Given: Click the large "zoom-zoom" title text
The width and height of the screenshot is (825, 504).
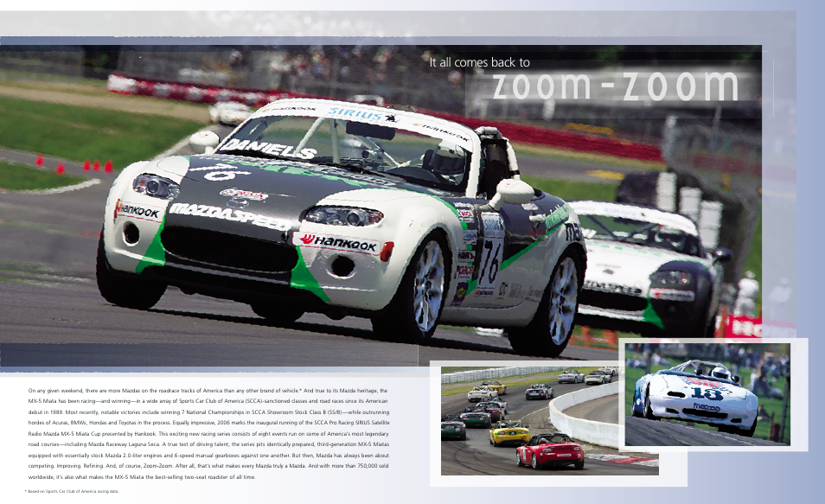Looking at the screenshot, I should pos(615,86).
